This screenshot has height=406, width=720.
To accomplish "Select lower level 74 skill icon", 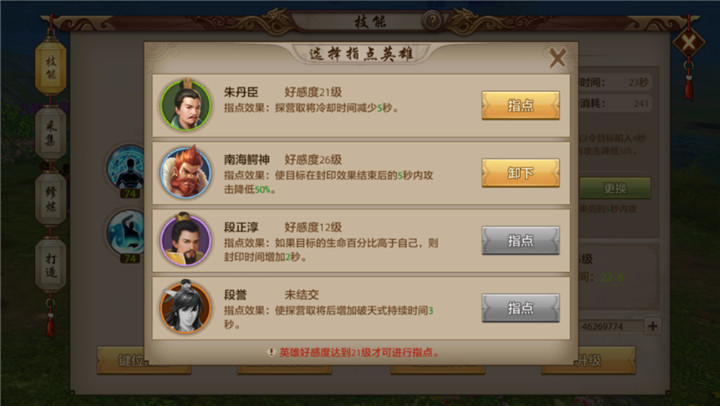I will [x=125, y=233].
